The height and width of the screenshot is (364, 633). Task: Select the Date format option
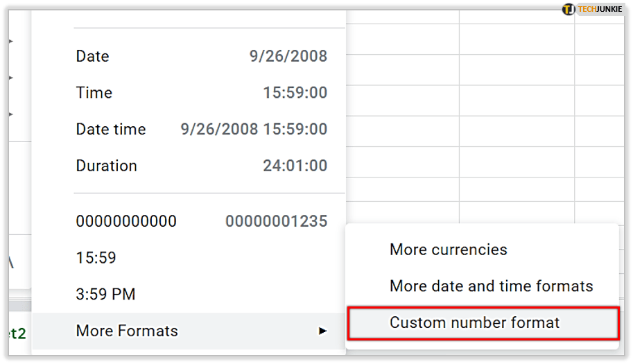click(92, 56)
